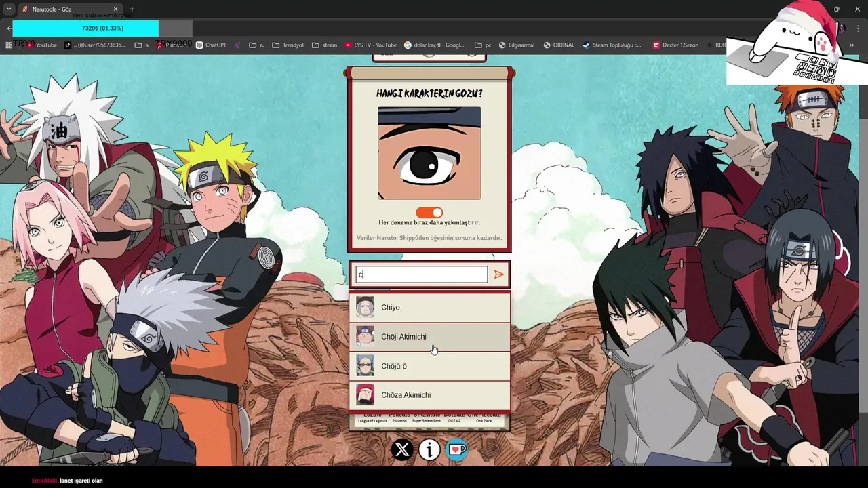This screenshot has height=488, width=868.
Task: Click the orange send arrow button
Action: pos(498,274)
